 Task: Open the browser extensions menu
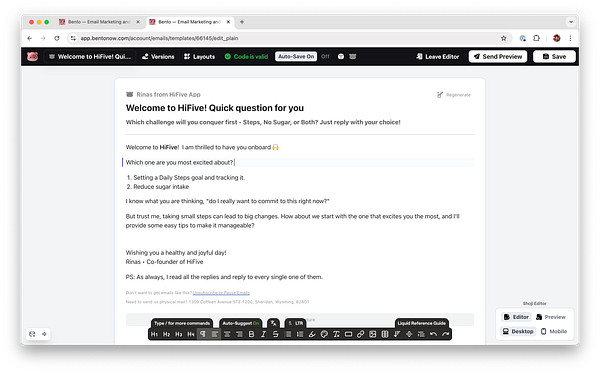pyautogui.click(x=536, y=38)
